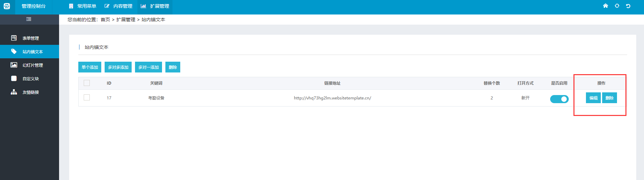Click the home icon in the top bar
The height and width of the screenshot is (180, 644).
click(x=606, y=6)
